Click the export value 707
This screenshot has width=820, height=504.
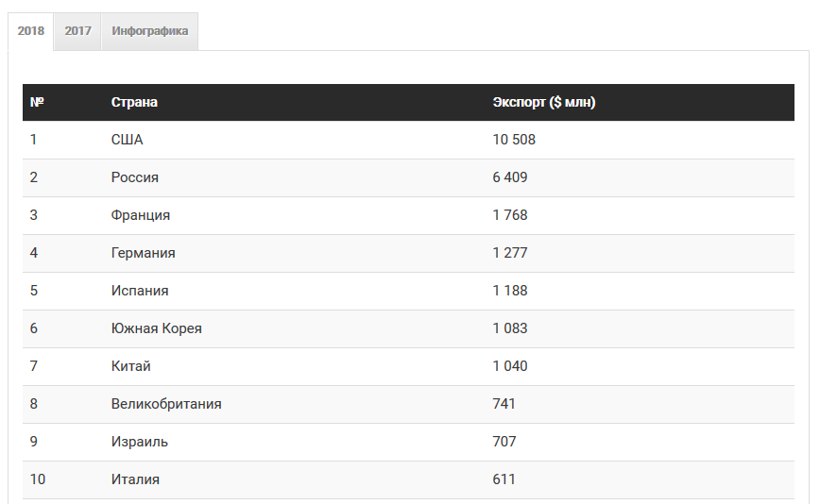[x=504, y=442]
